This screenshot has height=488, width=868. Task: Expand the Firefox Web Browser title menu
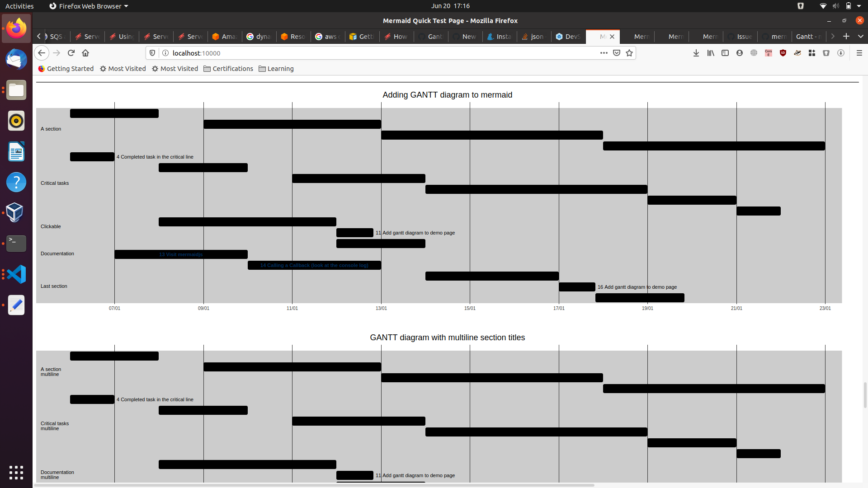pyautogui.click(x=88, y=6)
